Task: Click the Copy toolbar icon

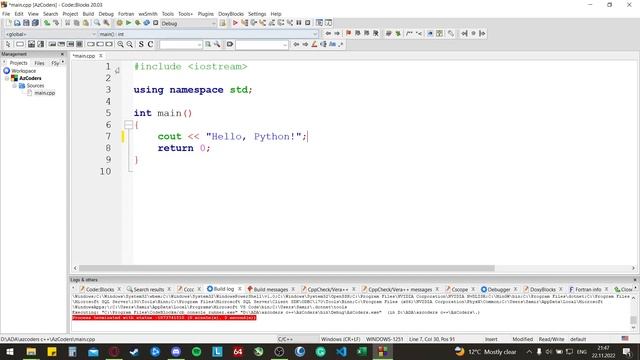Action: coord(76,23)
